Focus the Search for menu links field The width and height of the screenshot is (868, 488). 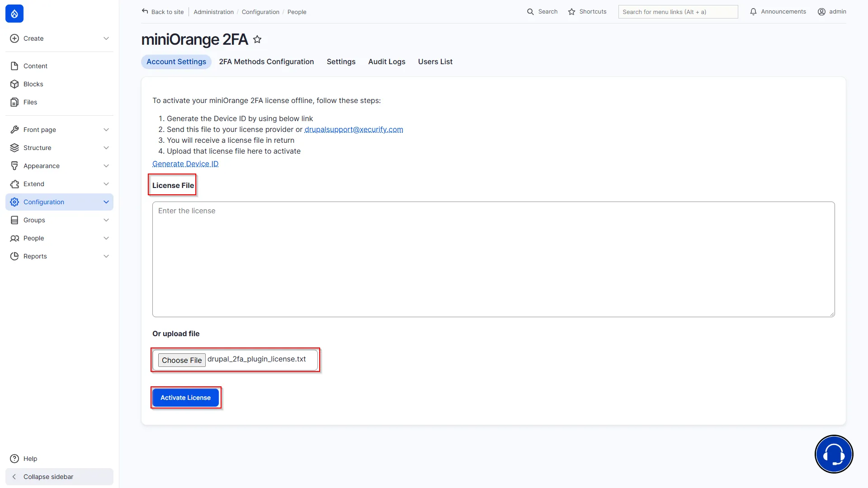[x=678, y=12]
